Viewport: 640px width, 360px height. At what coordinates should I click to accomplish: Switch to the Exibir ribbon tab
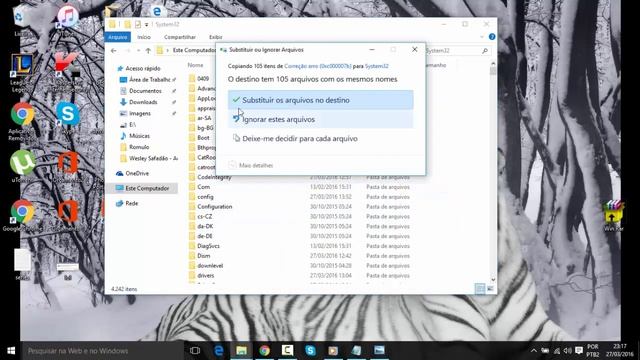point(216,37)
